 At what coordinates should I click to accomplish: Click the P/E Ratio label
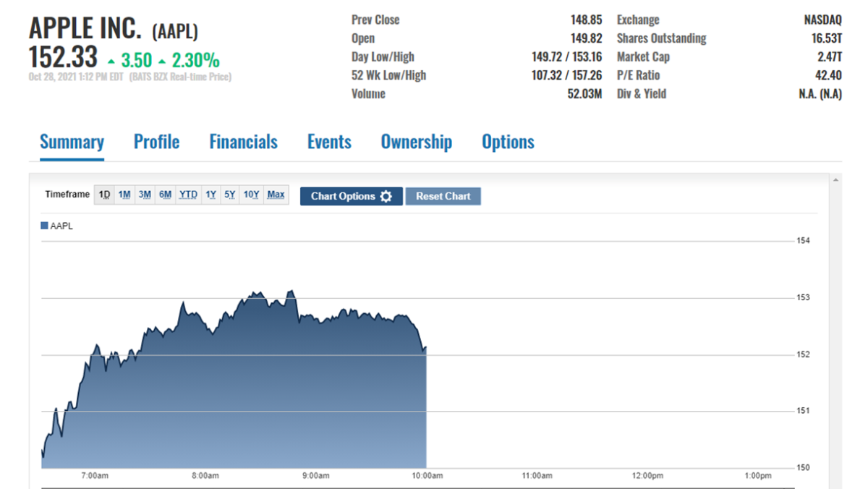(638, 75)
